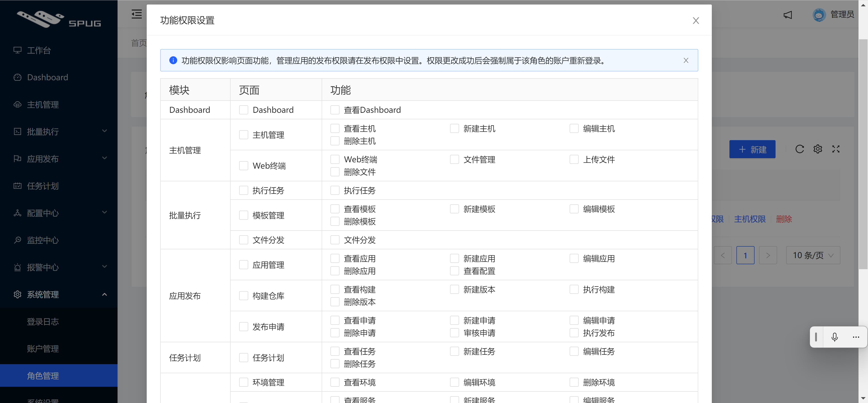Enable the 查看Dashboard permission checkbox
Screen dimensions: 868x403
tap(335, 110)
